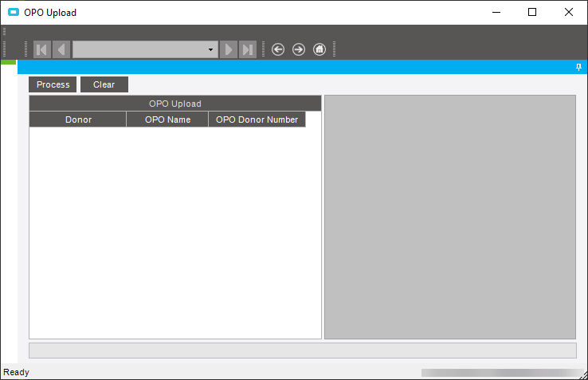Click the forward arrow circle icon
Viewport: 588px width, 380px height.
coord(299,49)
